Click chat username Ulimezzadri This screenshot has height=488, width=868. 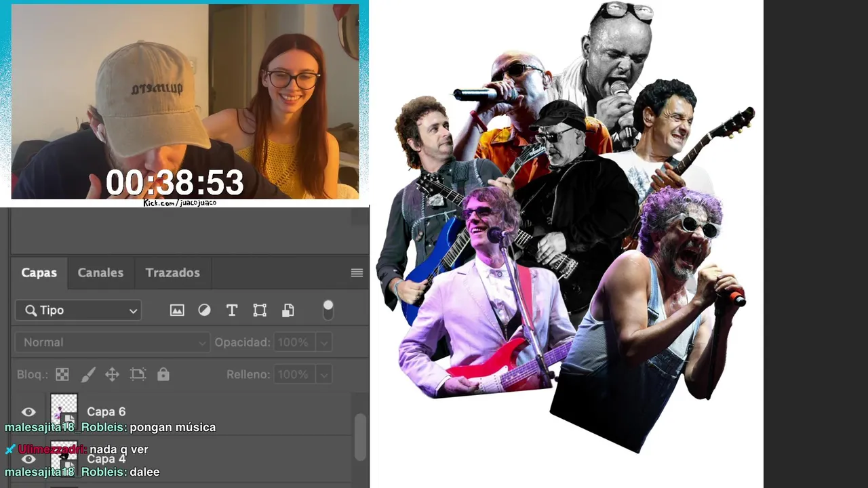(x=52, y=449)
